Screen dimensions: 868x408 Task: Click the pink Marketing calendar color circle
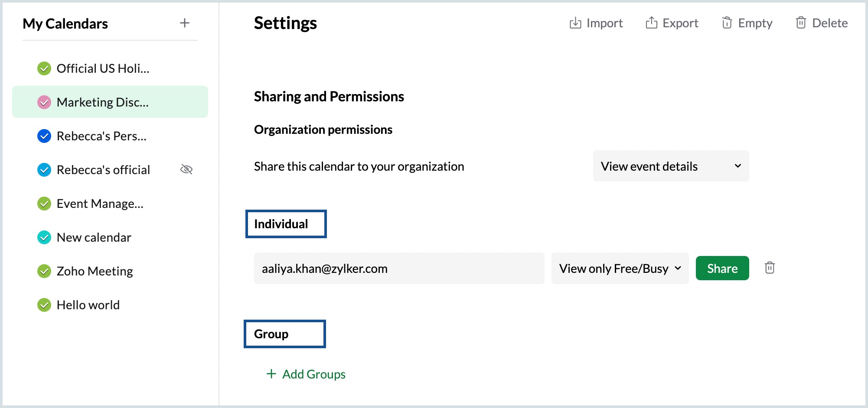point(44,102)
